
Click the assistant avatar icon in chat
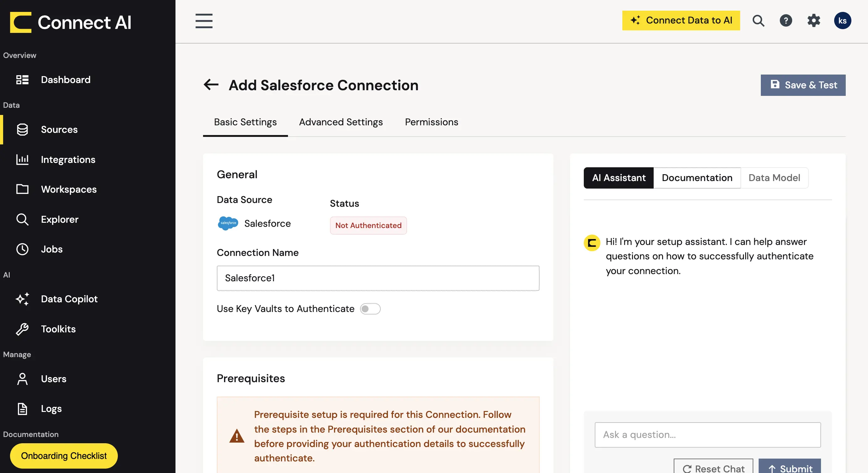pyautogui.click(x=592, y=243)
